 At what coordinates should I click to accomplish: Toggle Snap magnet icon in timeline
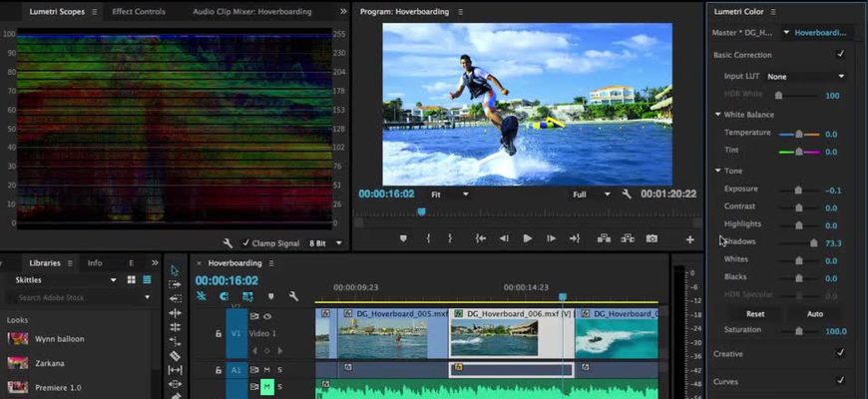224,296
